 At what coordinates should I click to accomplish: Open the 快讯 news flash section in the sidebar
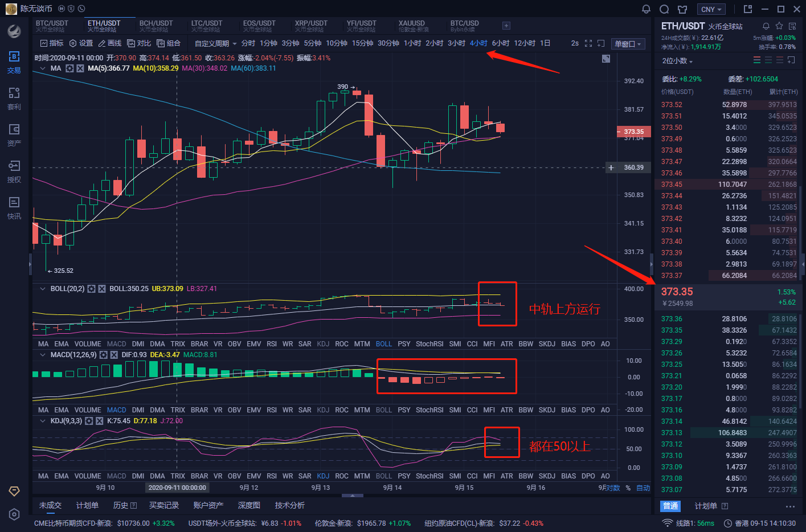pyautogui.click(x=14, y=208)
